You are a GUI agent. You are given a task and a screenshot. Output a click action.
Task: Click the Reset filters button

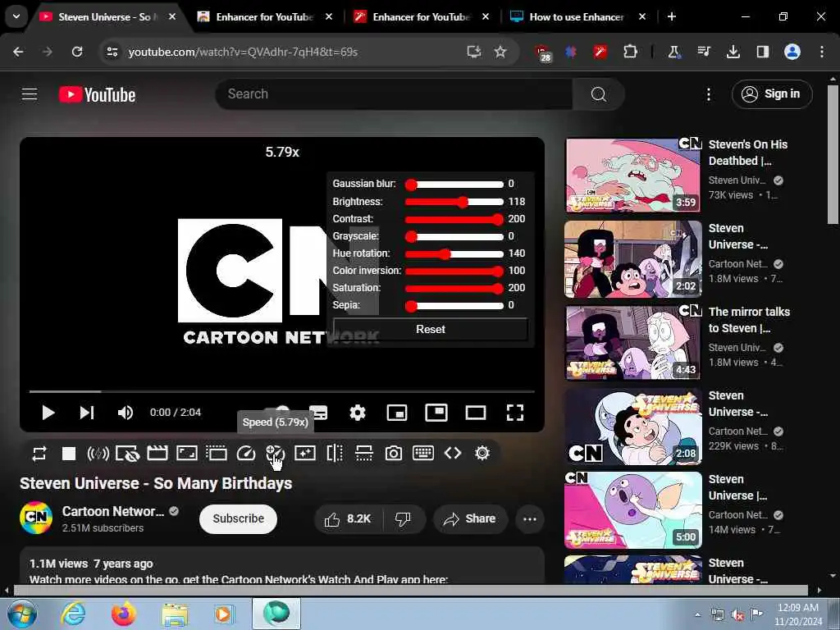click(431, 330)
